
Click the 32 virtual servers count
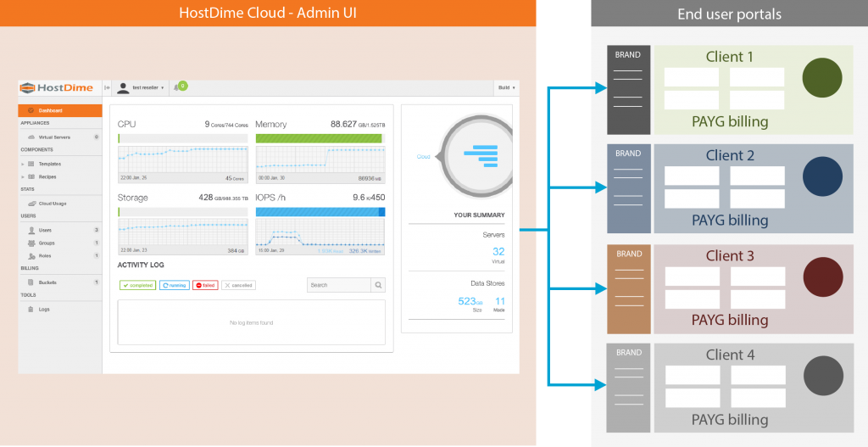click(x=498, y=251)
